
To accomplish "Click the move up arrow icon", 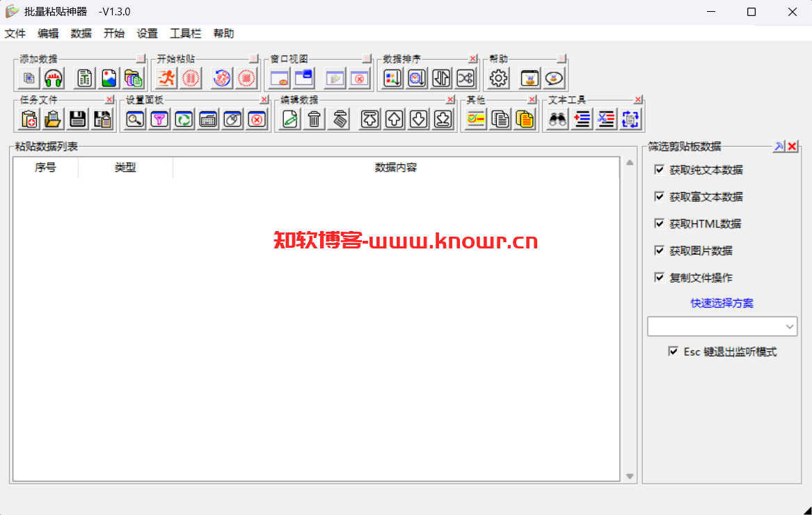I will point(394,119).
